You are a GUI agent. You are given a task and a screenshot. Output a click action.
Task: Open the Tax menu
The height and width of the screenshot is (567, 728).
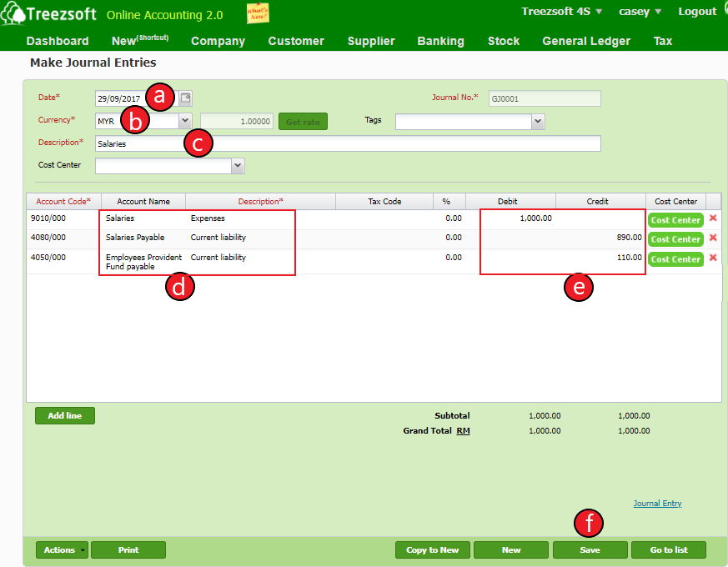(663, 41)
